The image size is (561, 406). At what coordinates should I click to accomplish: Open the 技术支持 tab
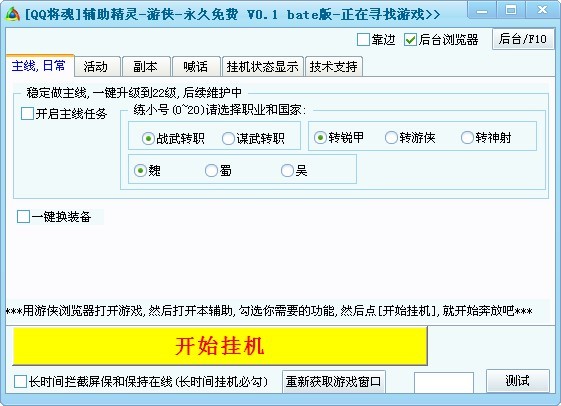[x=334, y=67]
